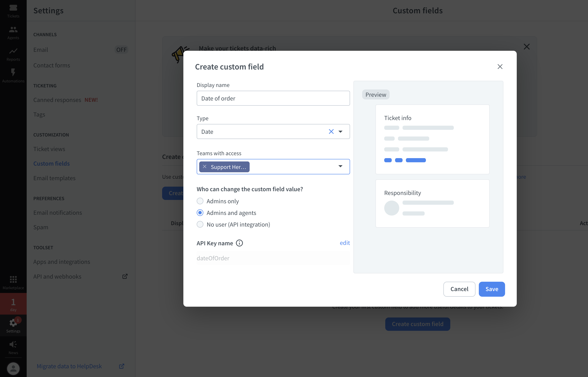Click Save to create custom field
The width and height of the screenshot is (588, 377).
coord(492,289)
